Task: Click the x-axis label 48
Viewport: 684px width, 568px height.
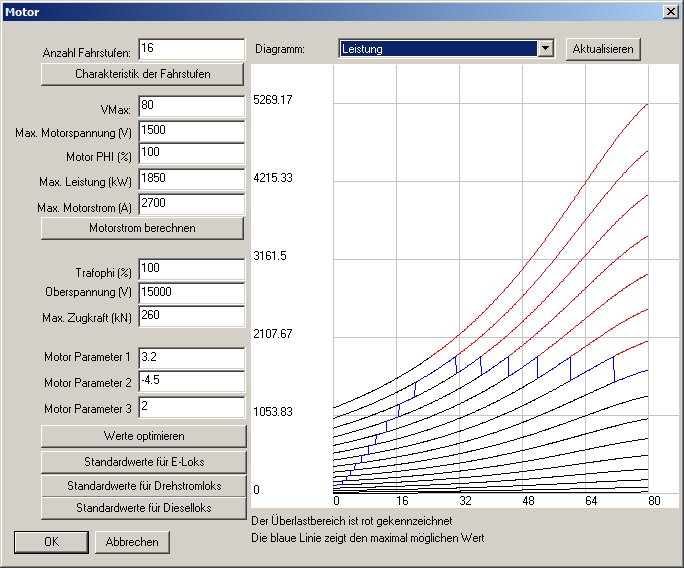Action: pos(528,501)
